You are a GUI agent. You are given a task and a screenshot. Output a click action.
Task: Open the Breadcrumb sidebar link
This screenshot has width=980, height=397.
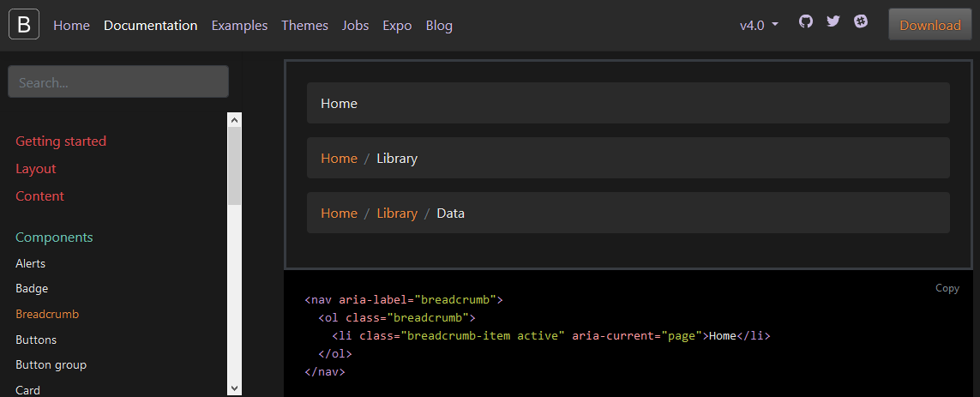click(47, 315)
